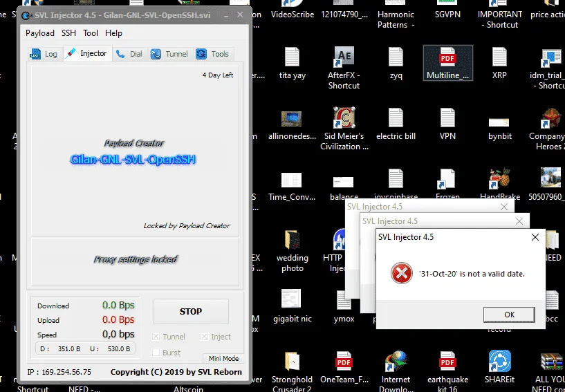Screen dimensions: 565x392
Task: Select the Multiline PDF desktop icon
Action: [447, 63]
